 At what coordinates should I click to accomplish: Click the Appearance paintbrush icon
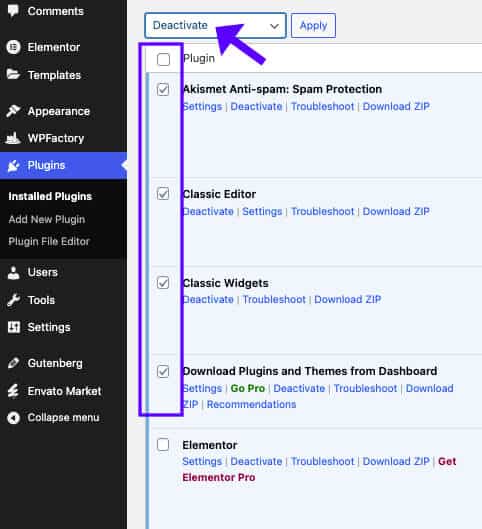13,111
